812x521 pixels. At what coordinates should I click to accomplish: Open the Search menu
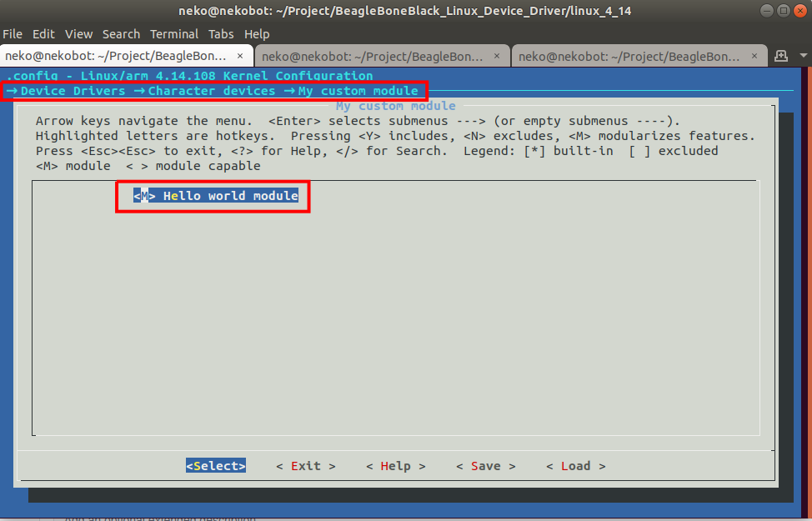tap(121, 34)
